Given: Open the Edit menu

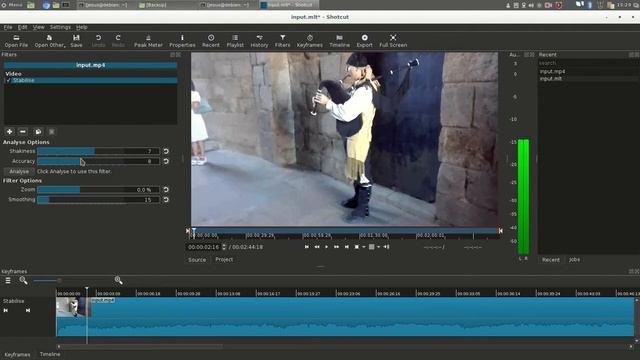Looking at the screenshot, I should point(22,27).
